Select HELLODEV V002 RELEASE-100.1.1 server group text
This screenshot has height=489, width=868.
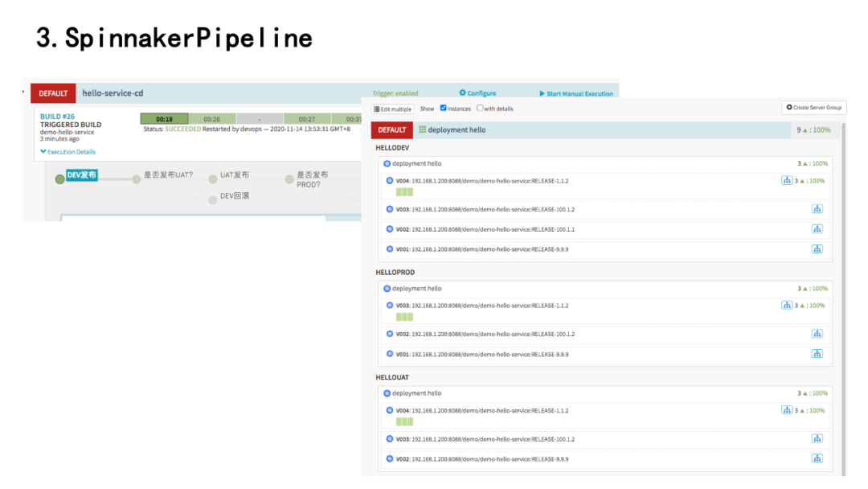coord(485,229)
